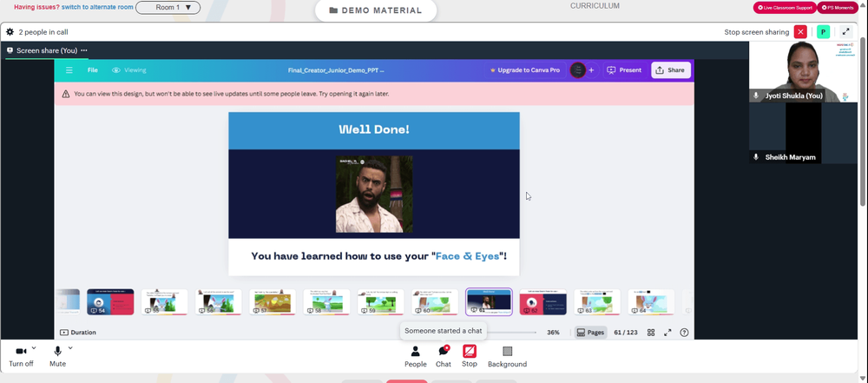
Task: Open the Canva hamburger menu
Action: click(69, 70)
